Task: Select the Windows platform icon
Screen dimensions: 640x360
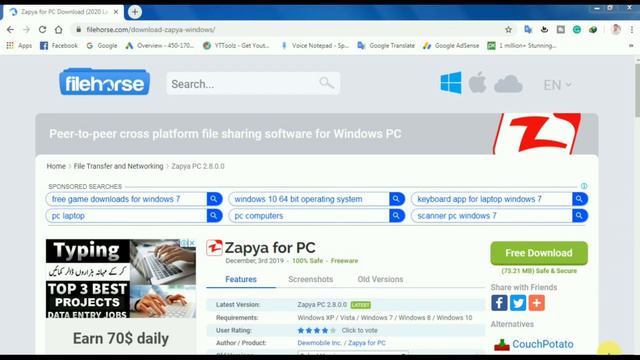Action: [x=451, y=83]
